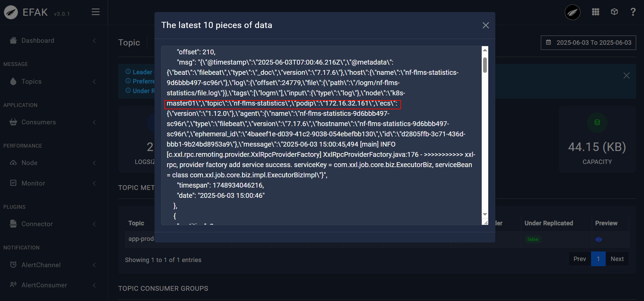Open the AlertChannel menu item
The height and width of the screenshot is (301, 644).
click(41, 265)
